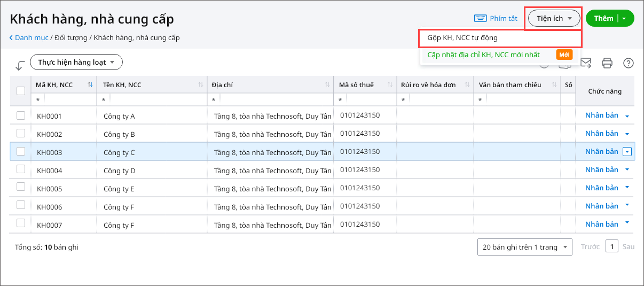Sort by the Mã KH, NCC column icon
The width and height of the screenshot is (644, 286).
90,84
